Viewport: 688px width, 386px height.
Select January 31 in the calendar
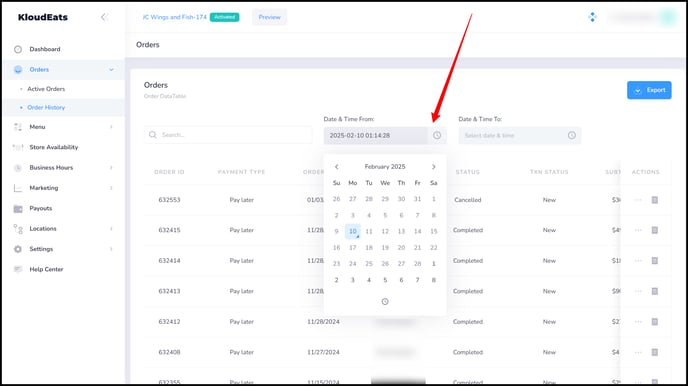(417, 199)
